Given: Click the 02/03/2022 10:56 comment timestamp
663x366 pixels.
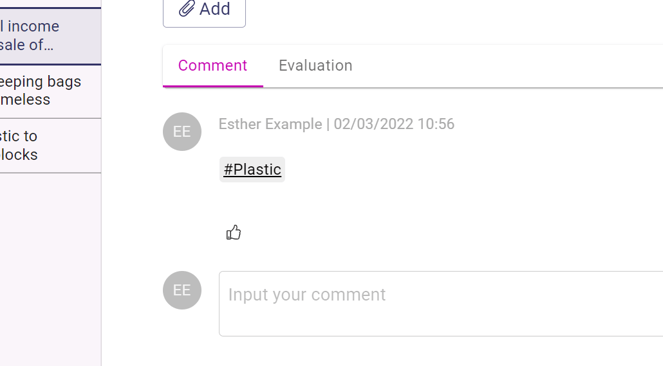Looking at the screenshot, I should coord(394,124).
